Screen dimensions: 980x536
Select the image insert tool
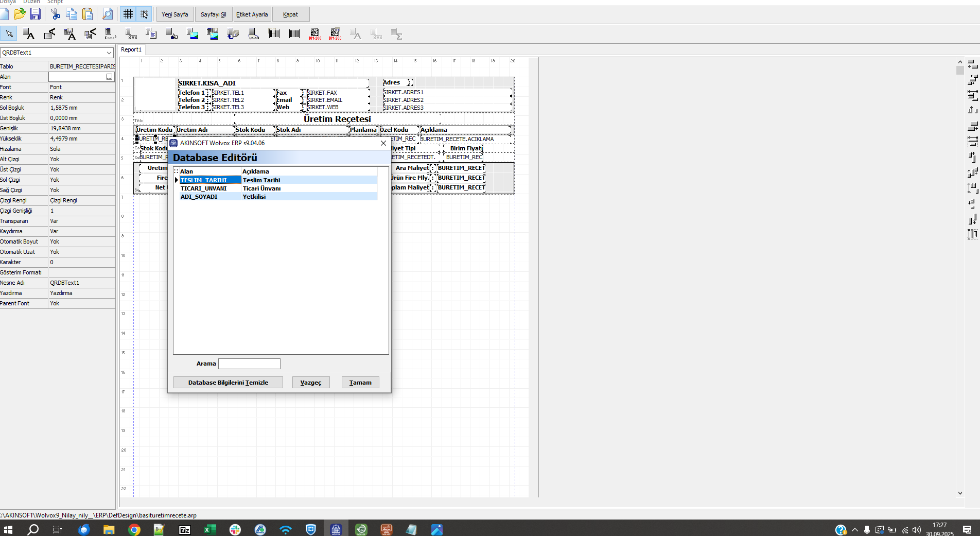click(x=192, y=34)
